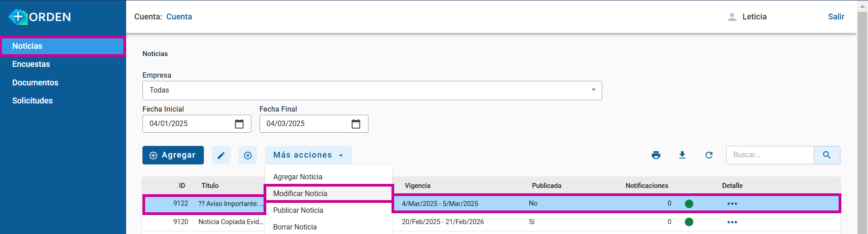Click the magnifier search button
868x234 pixels.
[826, 155]
